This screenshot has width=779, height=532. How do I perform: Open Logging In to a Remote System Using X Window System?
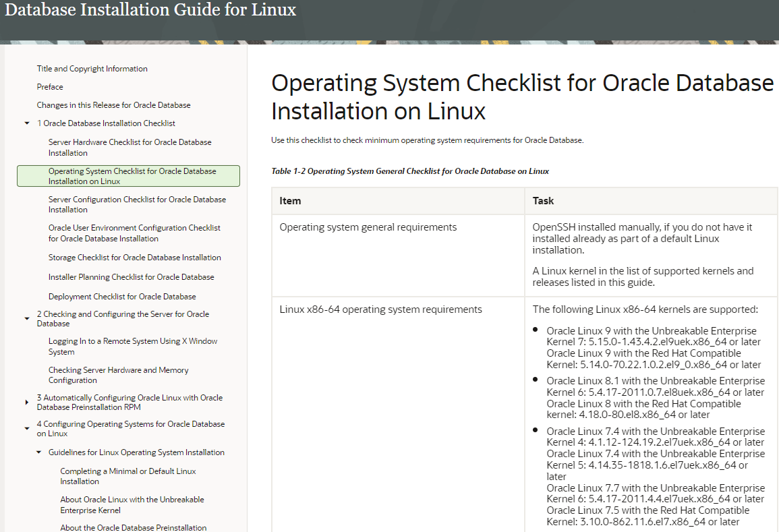133,346
